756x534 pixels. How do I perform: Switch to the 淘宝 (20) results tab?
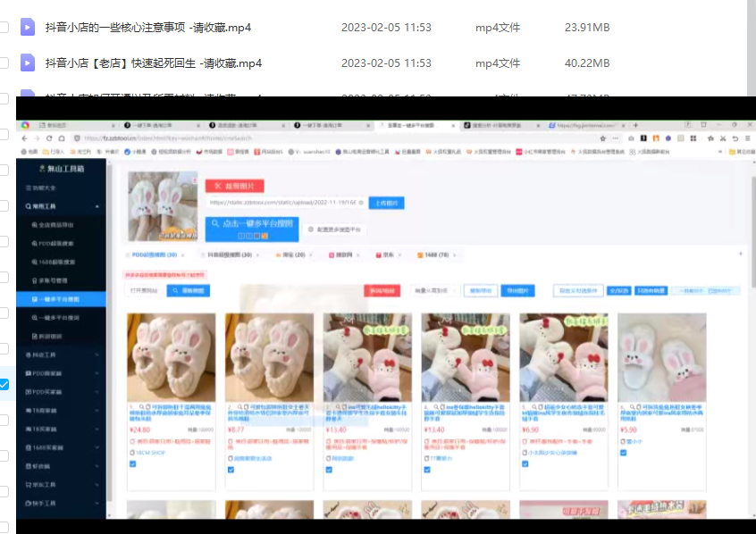(x=292, y=254)
